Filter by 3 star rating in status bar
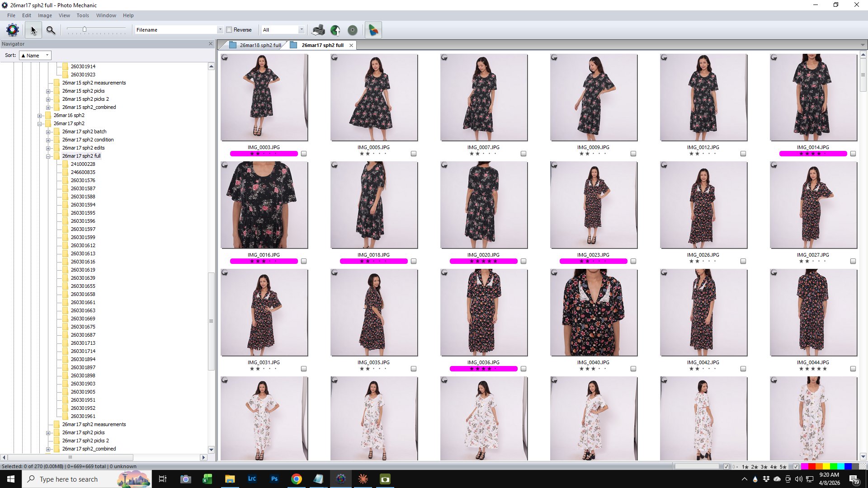868x488 pixels. [764, 467]
